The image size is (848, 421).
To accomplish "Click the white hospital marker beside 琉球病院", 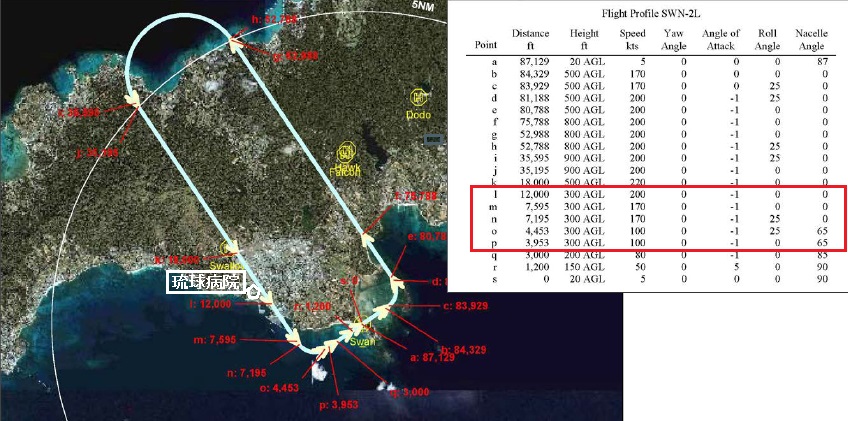I will 253,291.
